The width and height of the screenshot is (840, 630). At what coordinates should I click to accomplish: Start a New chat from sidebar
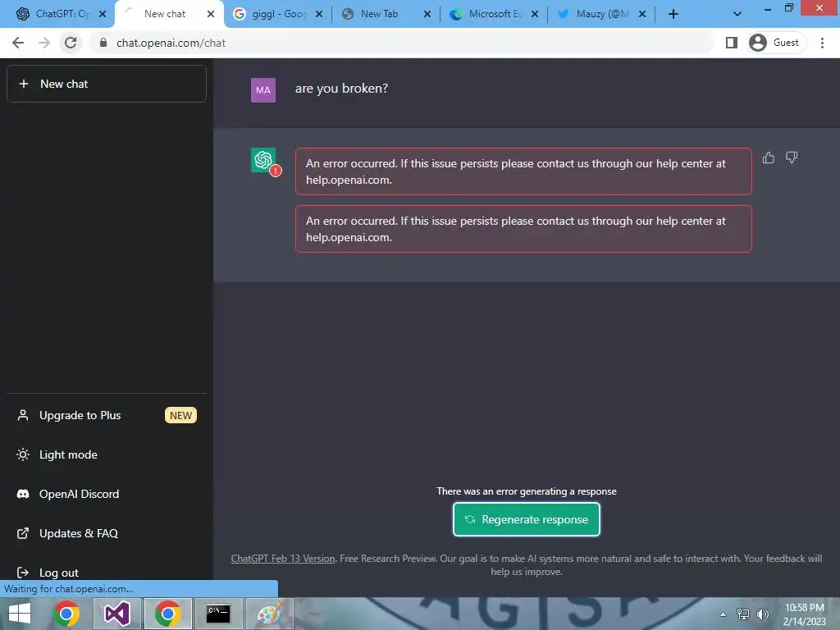tap(107, 84)
